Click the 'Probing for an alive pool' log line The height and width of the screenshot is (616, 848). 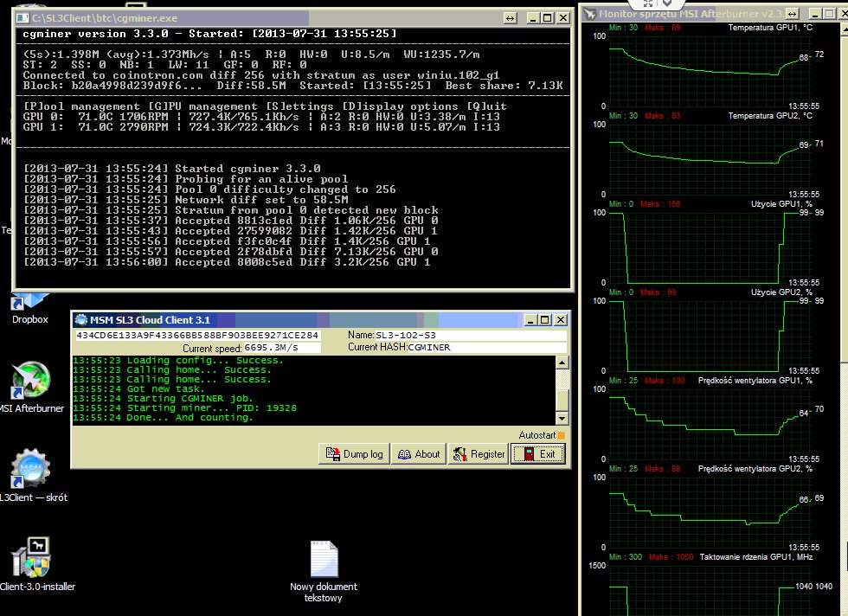(x=186, y=179)
